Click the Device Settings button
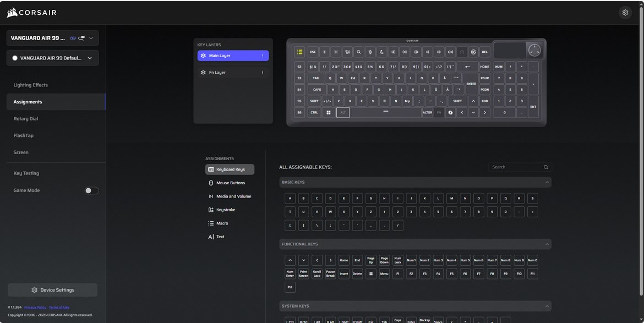This screenshot has height=323, width=644. 53,290
